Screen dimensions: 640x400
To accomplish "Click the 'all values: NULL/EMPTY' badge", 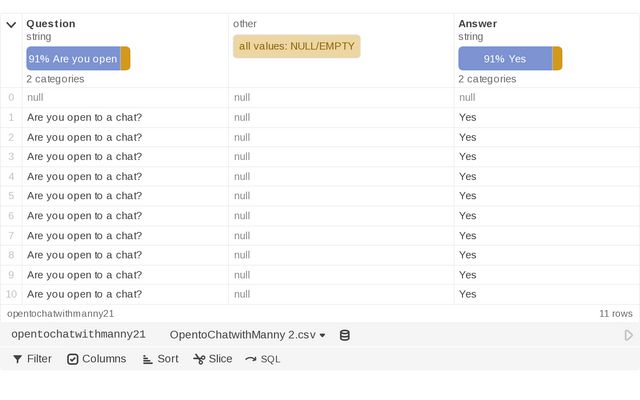I will tap(297, 46).
